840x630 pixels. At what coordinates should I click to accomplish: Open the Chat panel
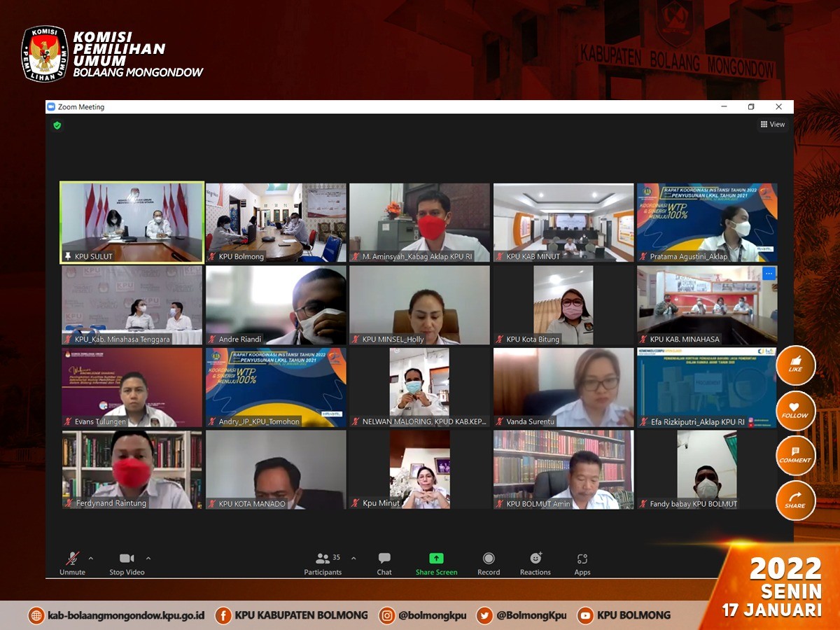click(x=384, y=559)
